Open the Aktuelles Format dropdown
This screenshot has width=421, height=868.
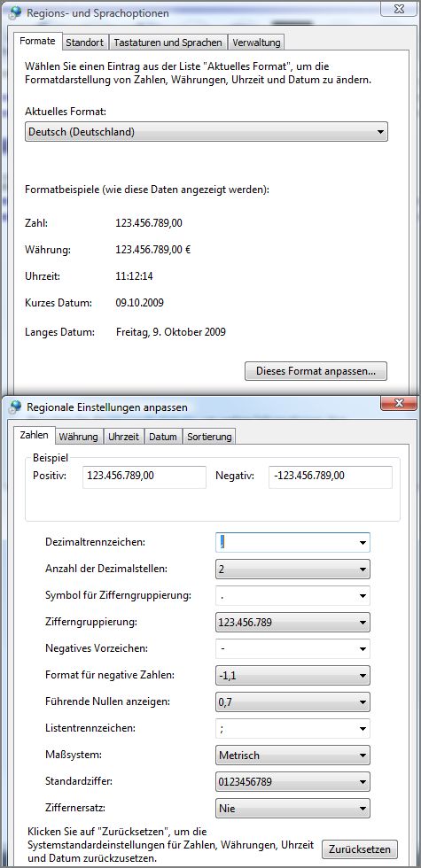[206, 132]
